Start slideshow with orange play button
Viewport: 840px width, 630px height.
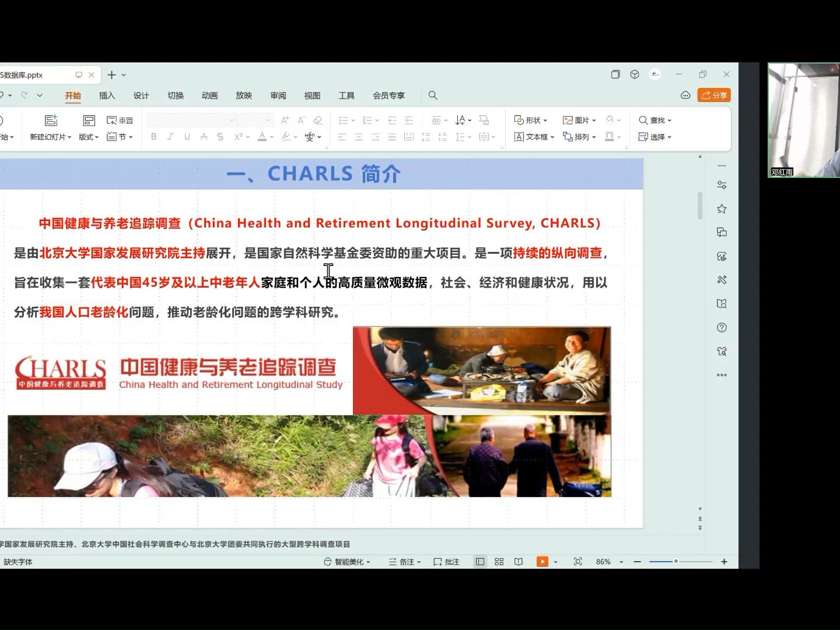pos(542,562)
